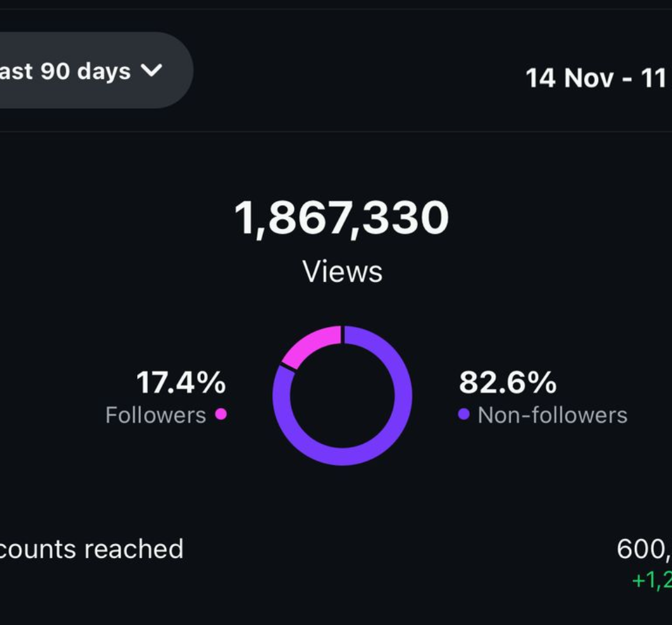Select the Views section header
This screenshot has width=672, height=625.
tap(343, 270)
